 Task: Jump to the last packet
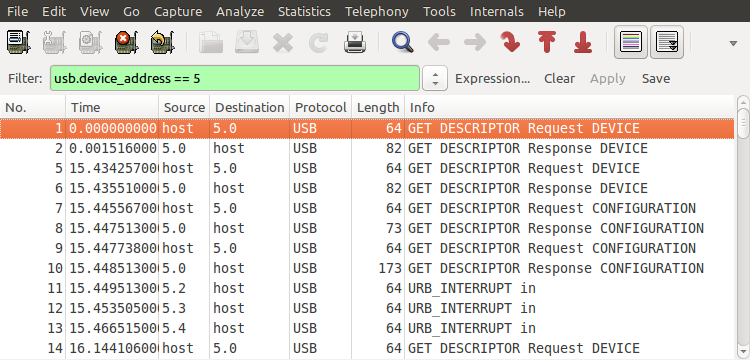(583, 43)
